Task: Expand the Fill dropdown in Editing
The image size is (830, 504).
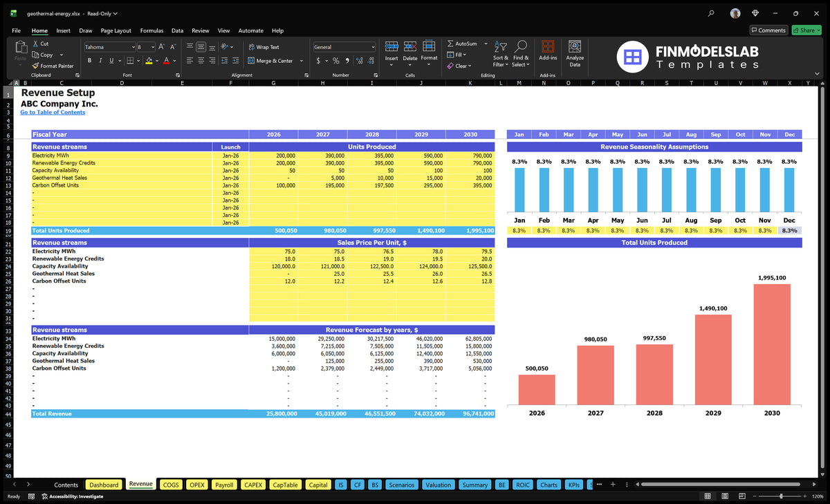Action: pyautogui.click(x=465, y=55)
